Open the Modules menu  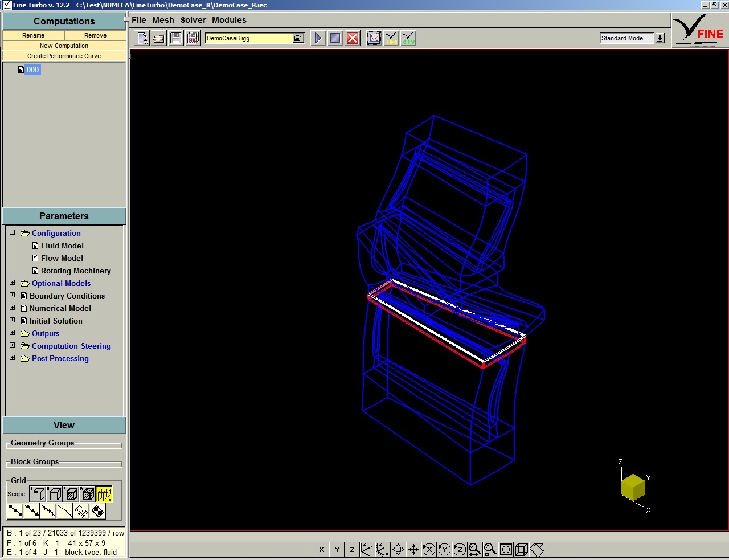pos(229,20)
